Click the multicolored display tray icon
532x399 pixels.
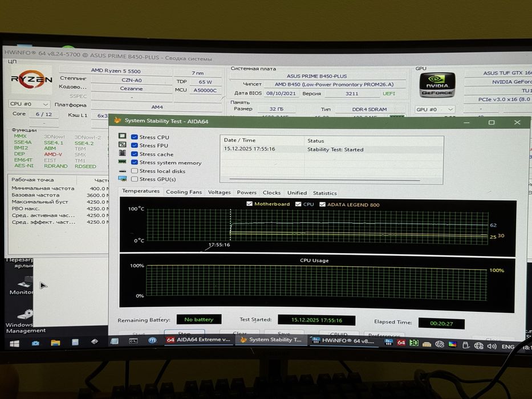click(453, 345)
